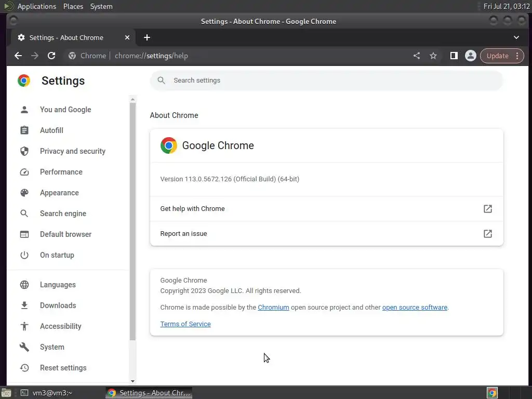Image resolution: width=532 pixels, height=399 pixels.
Task: Click the show desktop icon in bottom panel
Action: [6, 393]
